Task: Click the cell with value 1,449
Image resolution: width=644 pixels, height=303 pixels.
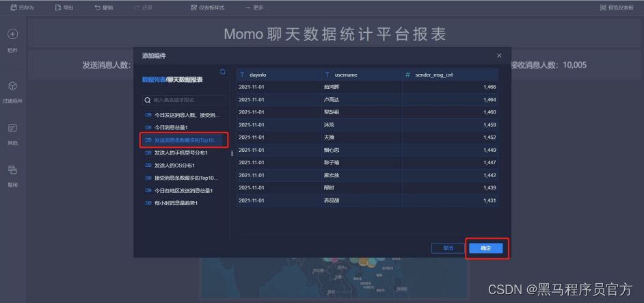Action: [x=450, y=150]
